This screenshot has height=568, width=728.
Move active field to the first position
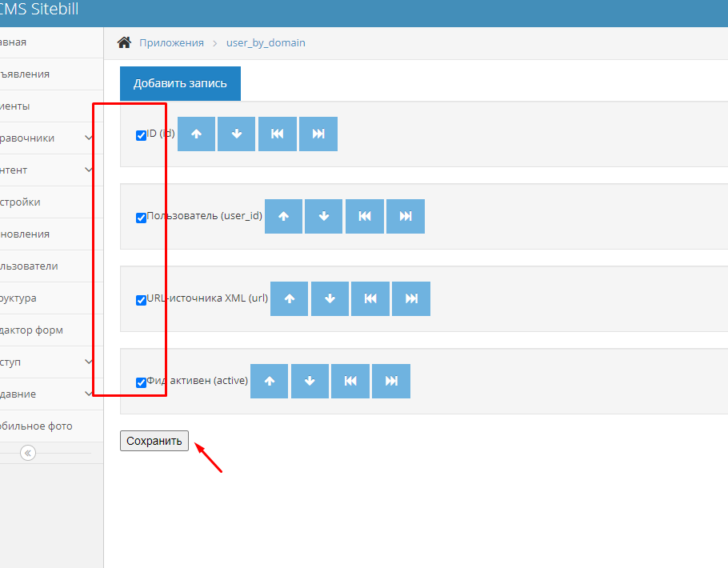350,381
